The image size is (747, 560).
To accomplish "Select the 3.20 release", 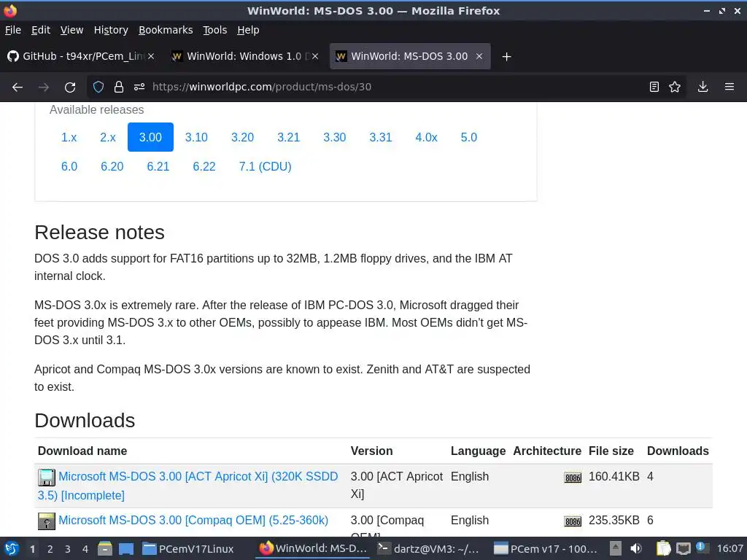I will point(242,137).
